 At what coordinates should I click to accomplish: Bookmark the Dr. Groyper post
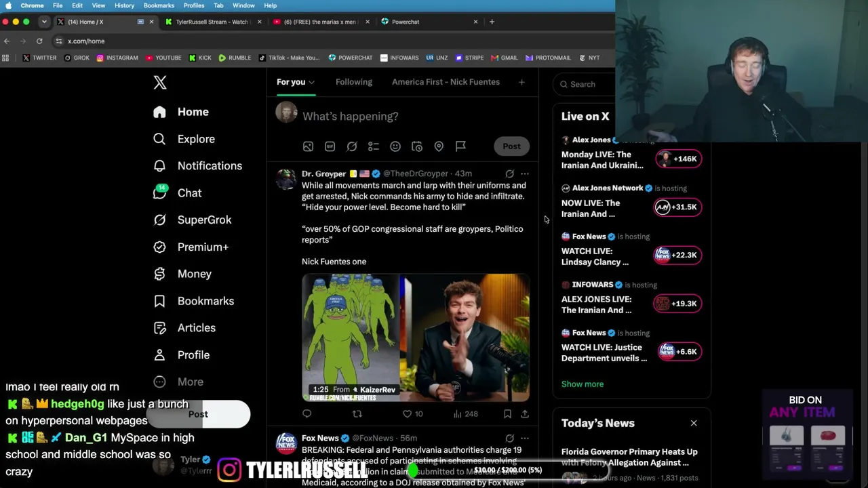507,413
